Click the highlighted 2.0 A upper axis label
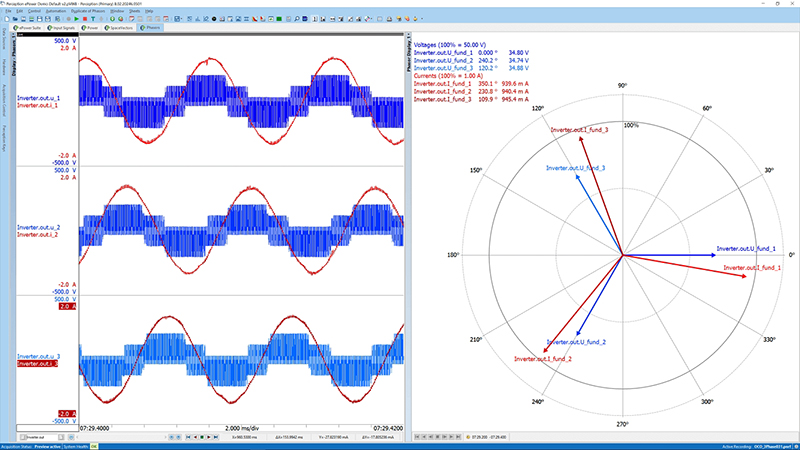 click(67, 307)
